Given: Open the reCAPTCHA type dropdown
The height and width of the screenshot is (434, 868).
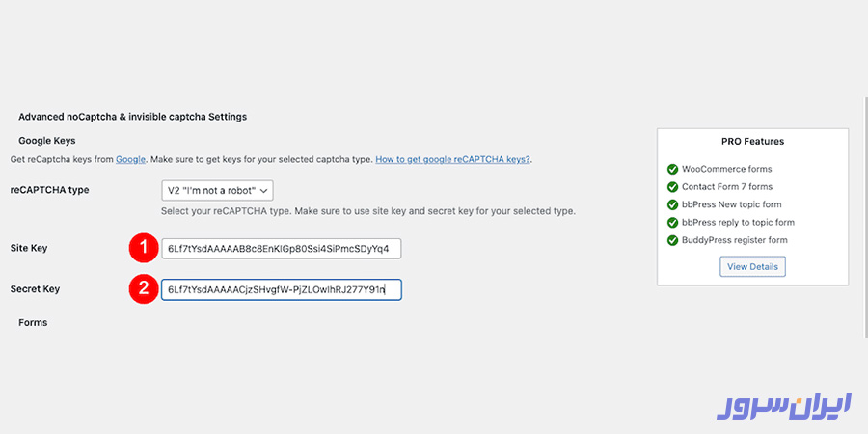Looking at the screenshot, I should point(218,190).
